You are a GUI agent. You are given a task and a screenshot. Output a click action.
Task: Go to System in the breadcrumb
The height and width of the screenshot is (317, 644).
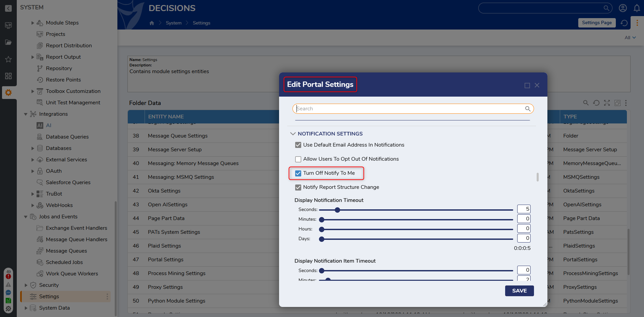[173, 23]
